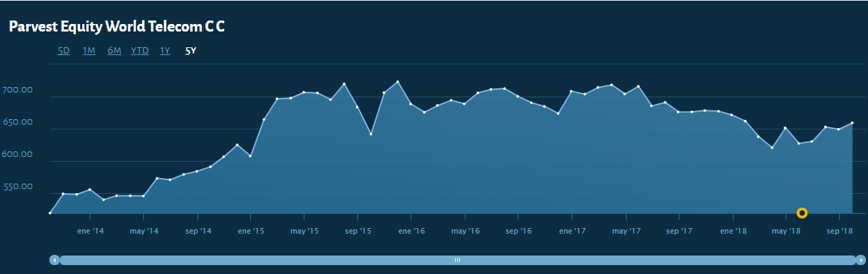This screenshot has width=868, height=274.
Task: Click the sep '18 axis label
Action: coord(840,232)
